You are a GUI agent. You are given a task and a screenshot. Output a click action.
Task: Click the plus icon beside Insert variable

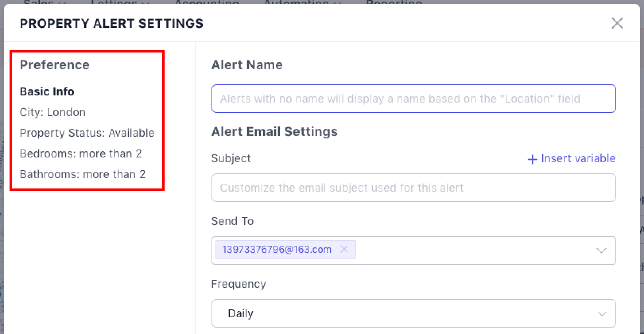point(532,159)
